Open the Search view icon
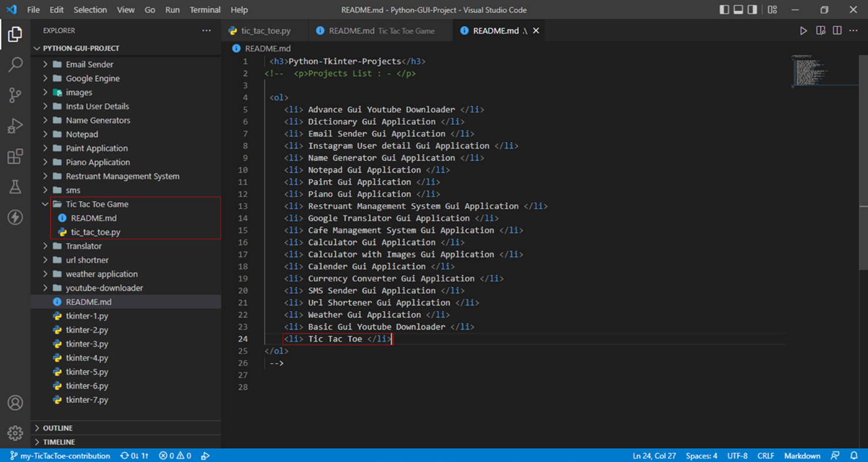Image resolution: width=868 pixels, height=462 pixels. [x=15, y=64]
